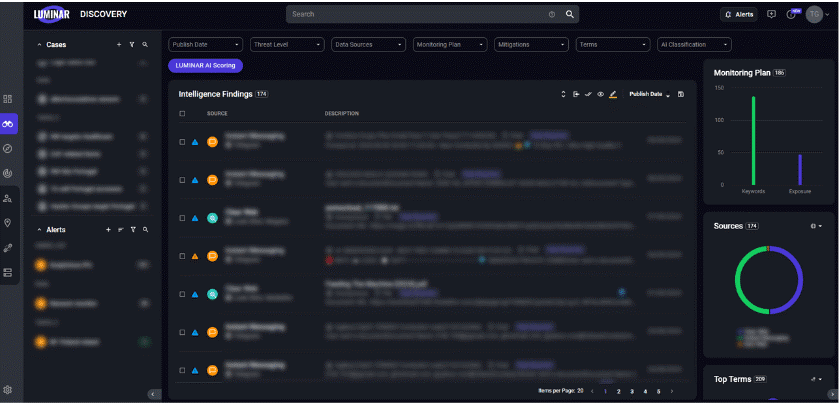Click the SOURCE column header
The image size is (839, 403).
coord(217,113)
